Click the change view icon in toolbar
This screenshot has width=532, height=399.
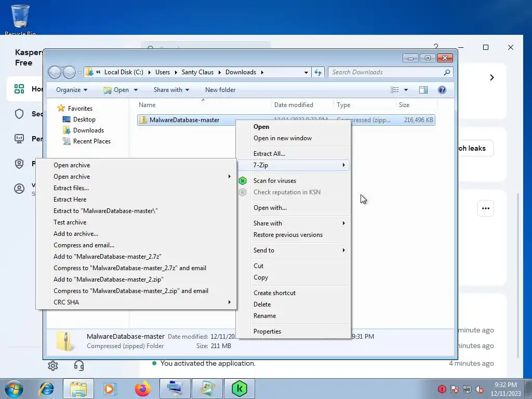395,90
